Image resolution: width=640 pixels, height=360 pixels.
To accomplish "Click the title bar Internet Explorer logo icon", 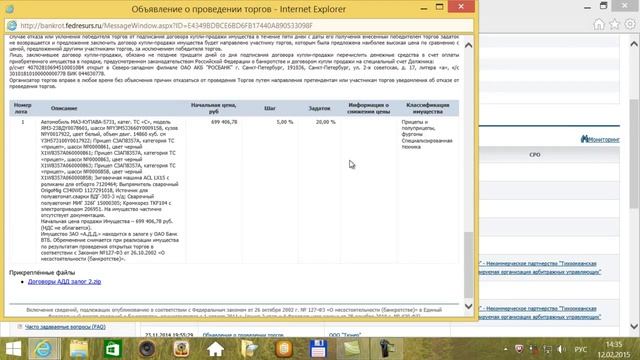I will [9, 9].
